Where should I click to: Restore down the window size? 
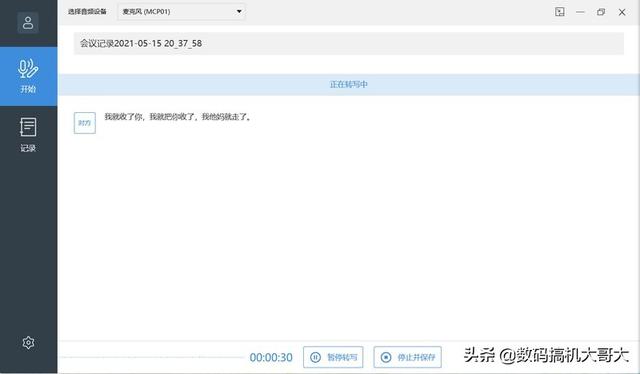pos(601,12)
